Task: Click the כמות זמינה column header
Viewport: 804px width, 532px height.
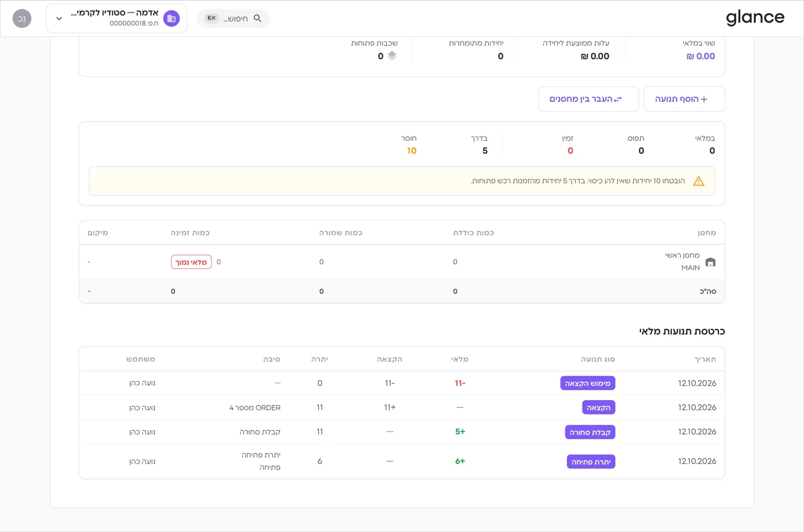Action: [190, 233]
